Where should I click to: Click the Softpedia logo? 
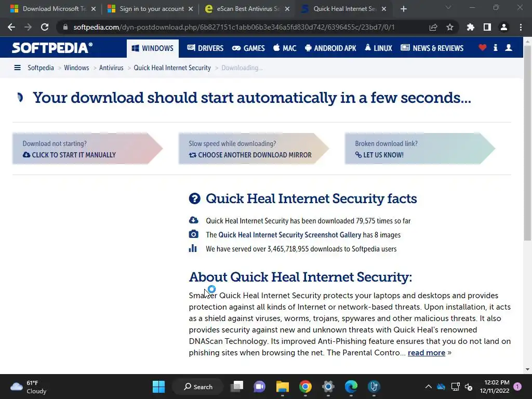click(52, 48)
